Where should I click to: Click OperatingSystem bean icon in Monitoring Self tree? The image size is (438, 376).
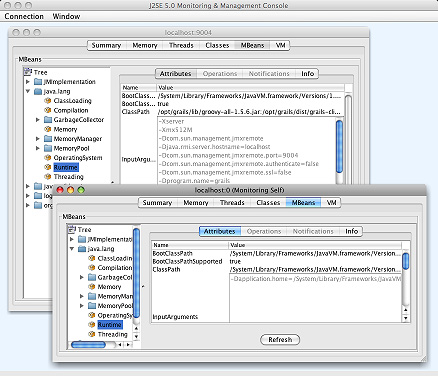92,315
